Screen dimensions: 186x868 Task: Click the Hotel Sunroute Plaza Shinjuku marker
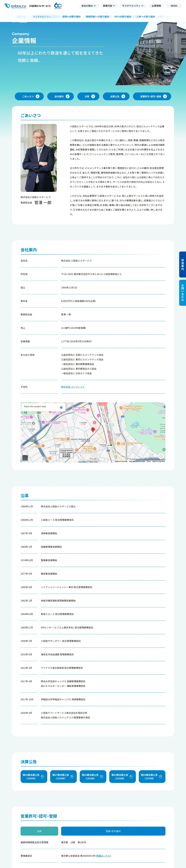tap(87, 410)
